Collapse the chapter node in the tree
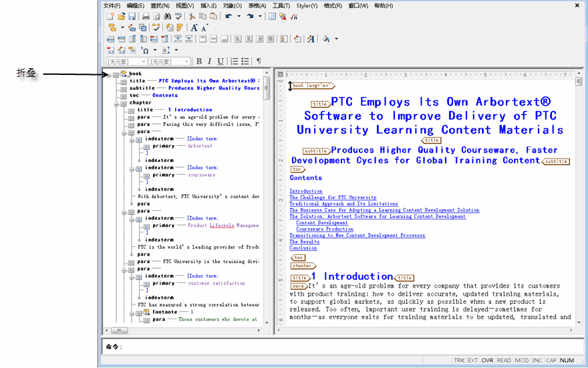Image resolution: width=588 pixels, height=368 pixels. click(x=116, y=104)
